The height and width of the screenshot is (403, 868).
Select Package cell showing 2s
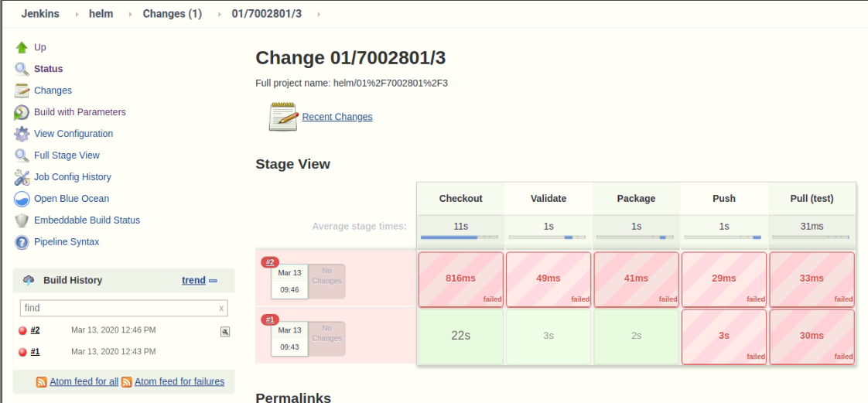[636, 336]
